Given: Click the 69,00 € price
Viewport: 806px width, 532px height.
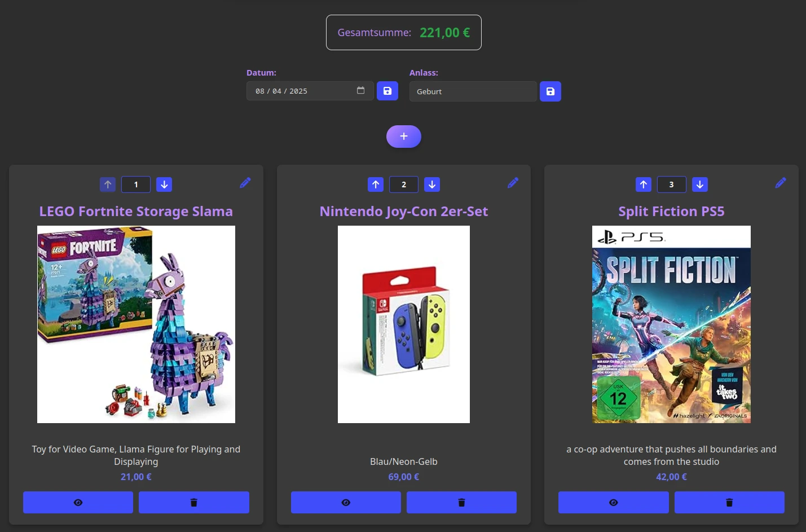Looking at the screenshot, I should (x=404, y=477).
